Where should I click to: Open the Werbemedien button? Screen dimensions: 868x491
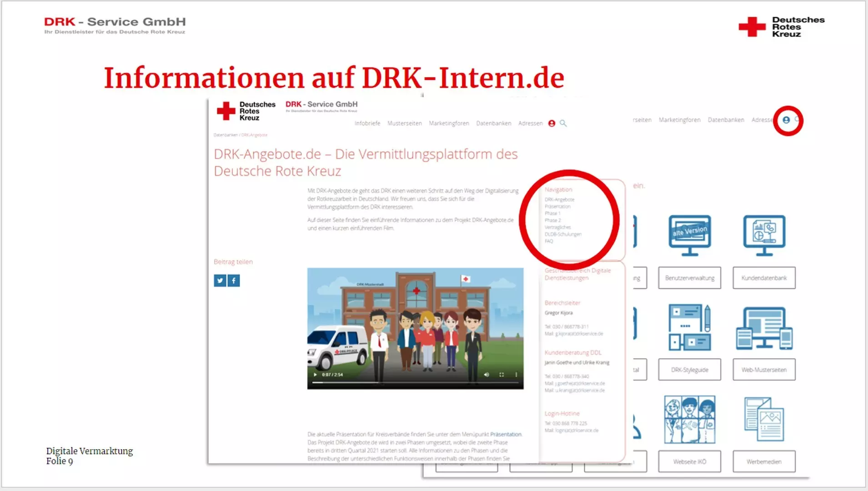click(764, 461)
